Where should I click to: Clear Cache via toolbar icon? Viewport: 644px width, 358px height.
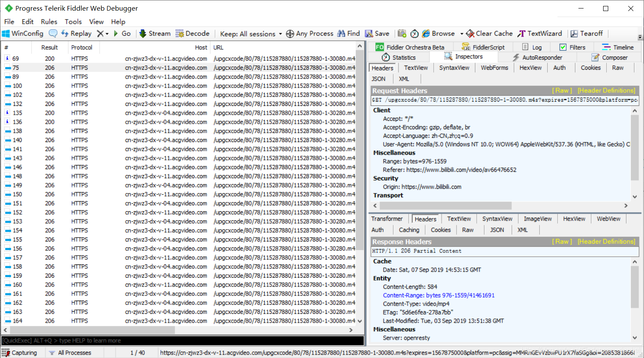click(489, 34)
